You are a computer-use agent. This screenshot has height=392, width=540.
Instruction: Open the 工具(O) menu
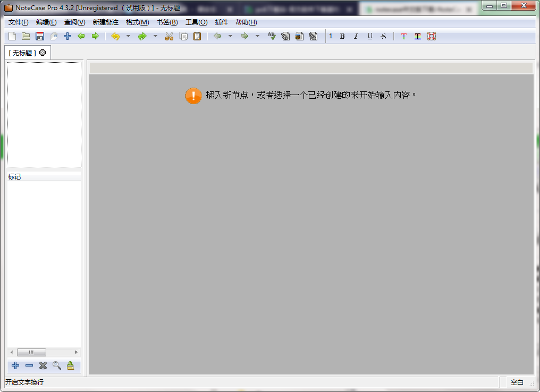pyautogui.click(x=196, y=22)
